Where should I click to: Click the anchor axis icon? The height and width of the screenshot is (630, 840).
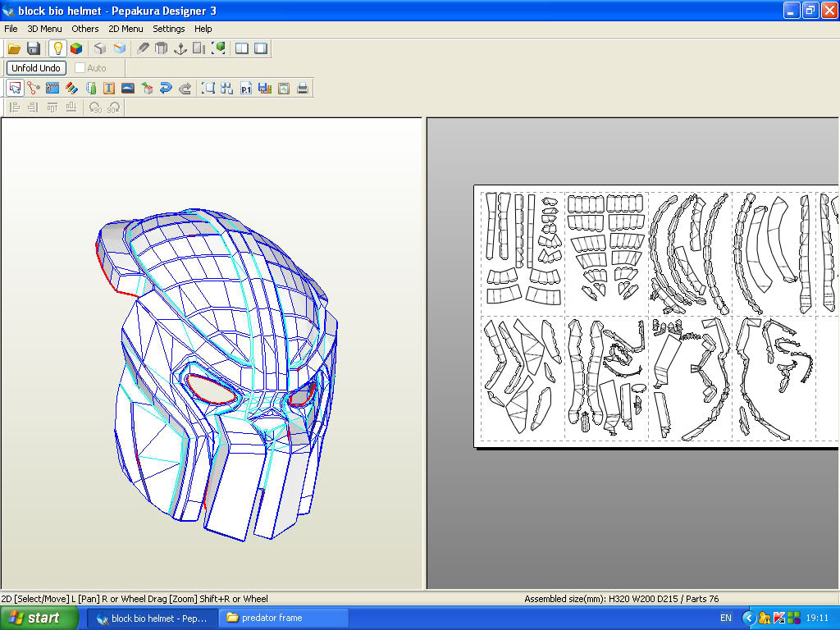click(x=180, y=48)
